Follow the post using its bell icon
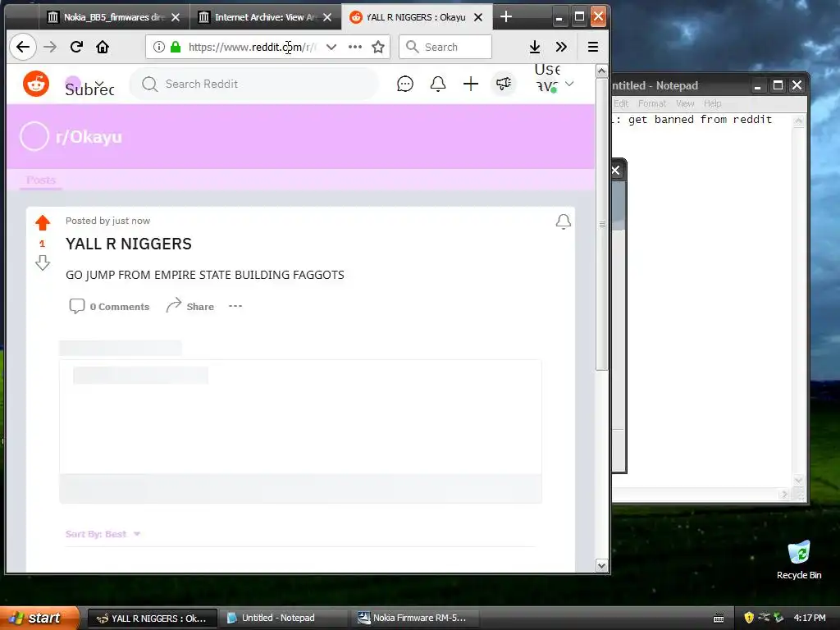Viewport: 840px width, 630px height. pyautogui.click(x=563, y=221)
